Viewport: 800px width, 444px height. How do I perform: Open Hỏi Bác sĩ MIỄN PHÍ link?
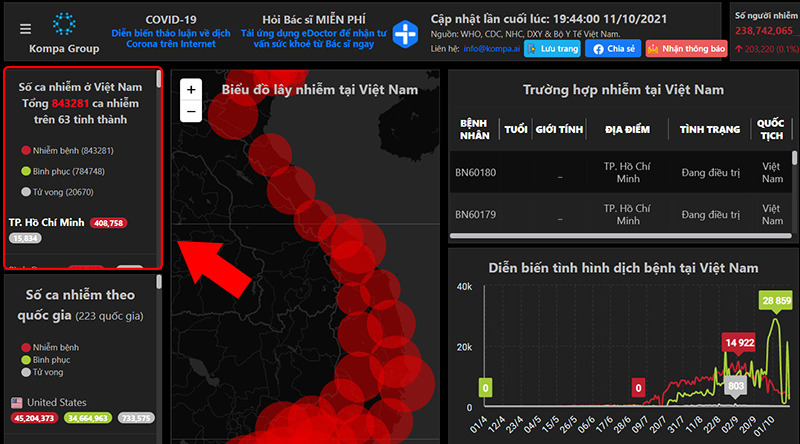point(314,19)
